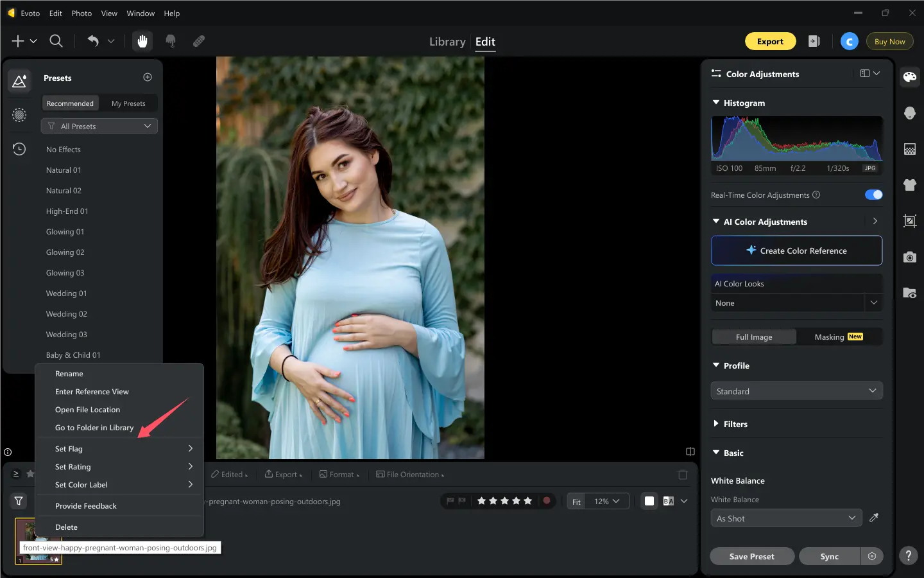Image resolution: width=924 pixels, height=578 pixels.
Task: Choose Go to Folder in Library
Action: click(94, 428)
